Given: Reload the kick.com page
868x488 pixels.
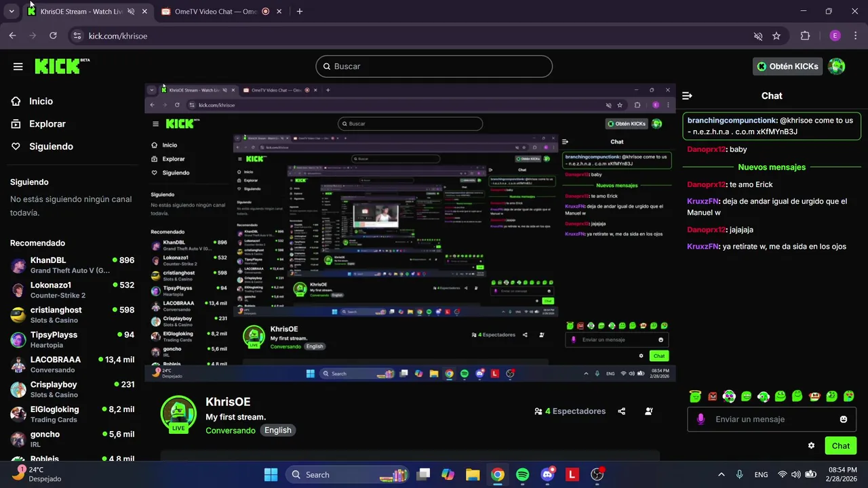Looking at the screenshot, I should tap(53, 36).
